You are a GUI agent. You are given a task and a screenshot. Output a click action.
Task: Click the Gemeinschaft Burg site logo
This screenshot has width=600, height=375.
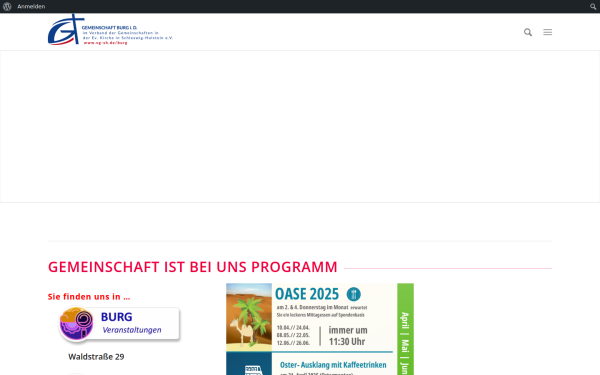(110, 30)
